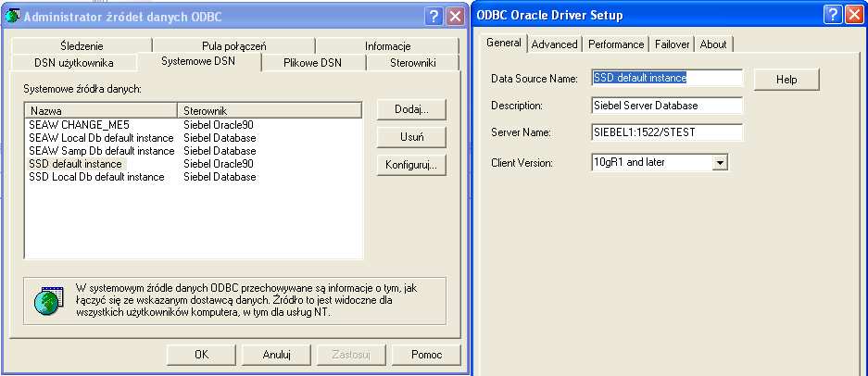
Task: Click the ODBC administrator title bar icon
Action: click(12, 17)
